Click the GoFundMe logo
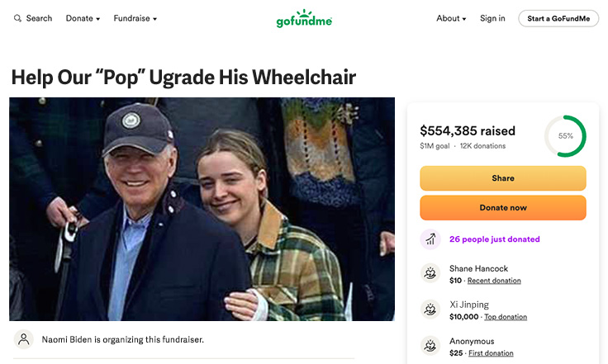The width and height of the screenshot is (608, 364). point(304,18)
